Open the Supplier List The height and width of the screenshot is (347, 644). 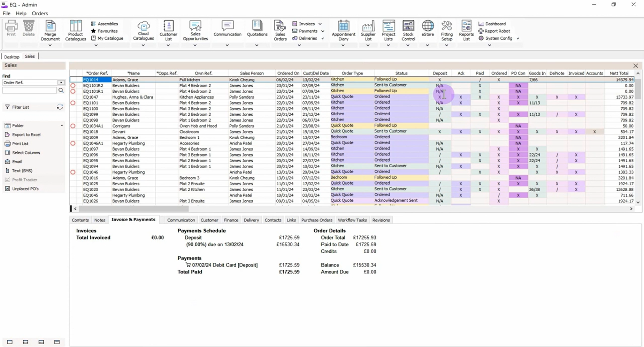tap(368, 31)
